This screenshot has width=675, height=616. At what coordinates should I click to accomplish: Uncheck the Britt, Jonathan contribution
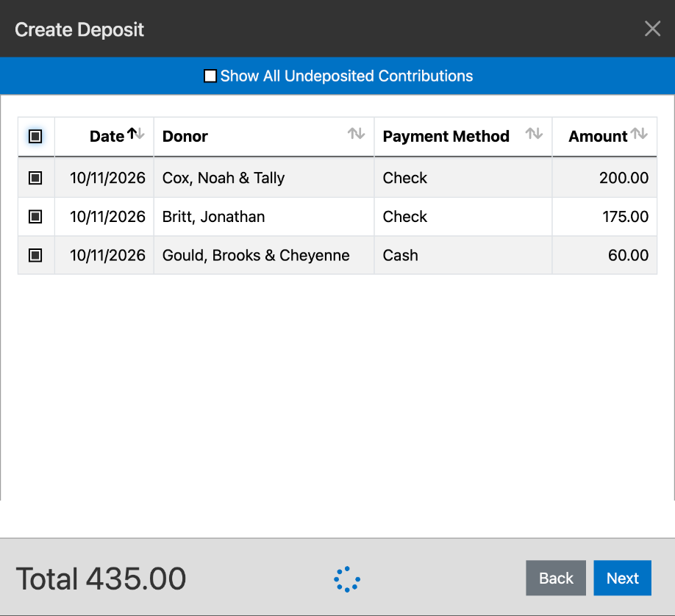coord(35,217)
